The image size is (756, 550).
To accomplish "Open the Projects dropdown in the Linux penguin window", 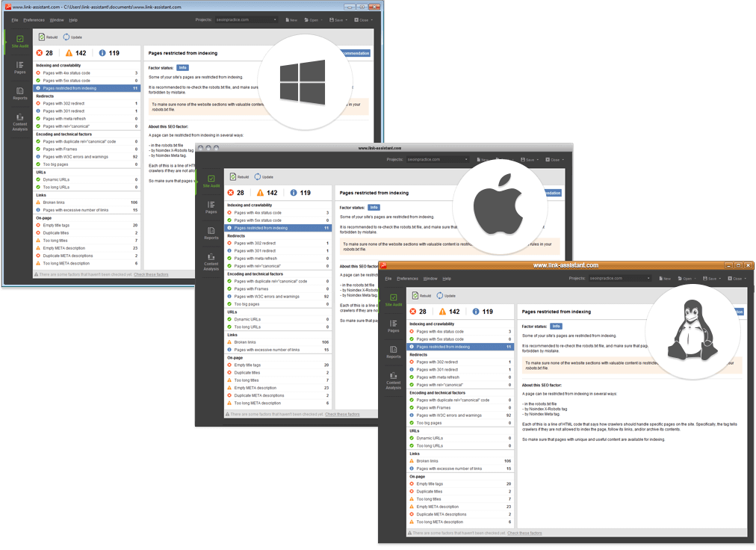I will (620, 278).
